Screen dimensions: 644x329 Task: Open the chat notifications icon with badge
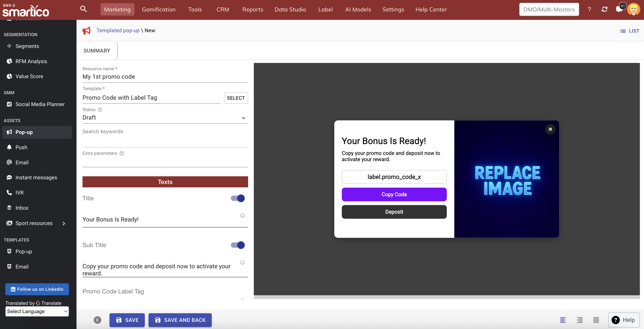coord(619,10)
